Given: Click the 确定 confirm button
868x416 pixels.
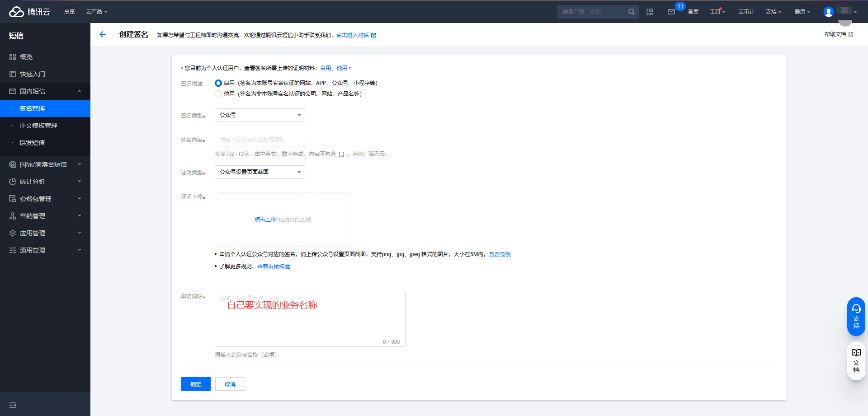Looking at the screenshot, I should (195, 384).
